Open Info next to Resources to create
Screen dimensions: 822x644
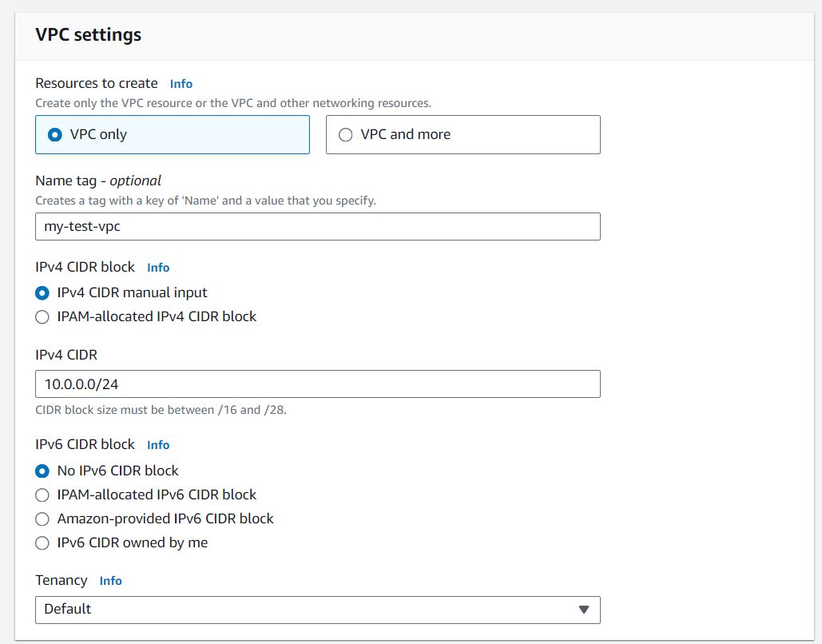pos(181,83)
